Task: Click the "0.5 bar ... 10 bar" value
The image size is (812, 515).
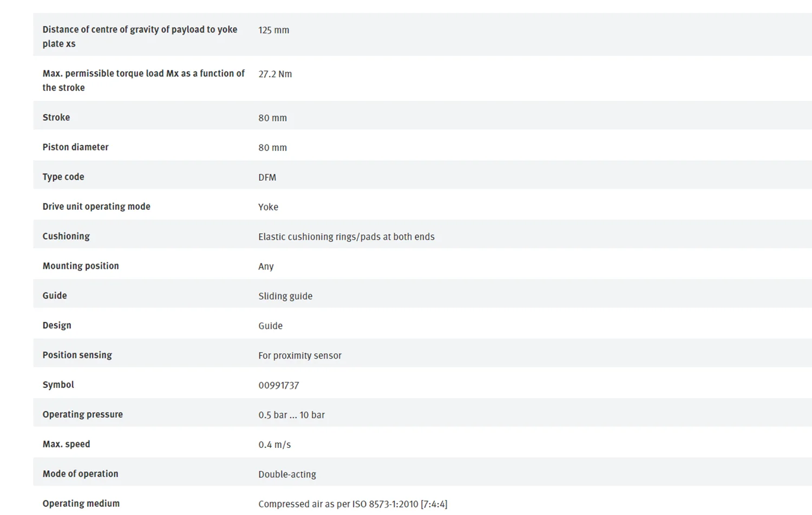Action: tap(291, 415)
